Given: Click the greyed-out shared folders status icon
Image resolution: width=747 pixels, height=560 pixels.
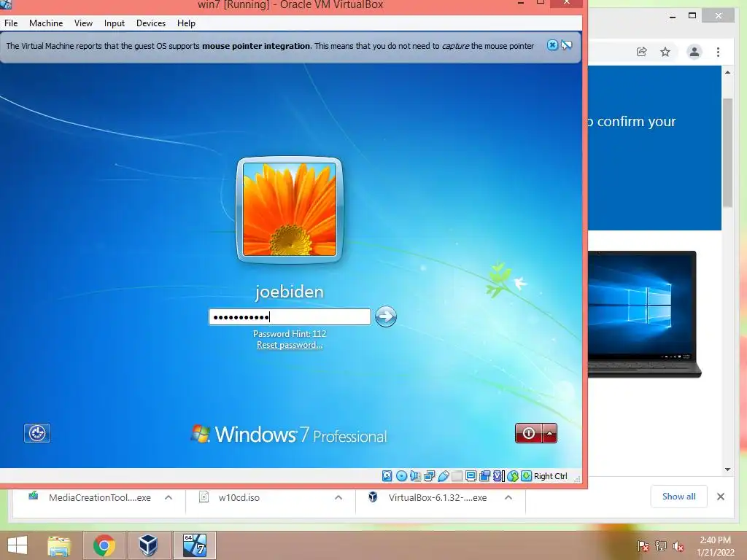Looking at the screenshot, I should (457, 475).
